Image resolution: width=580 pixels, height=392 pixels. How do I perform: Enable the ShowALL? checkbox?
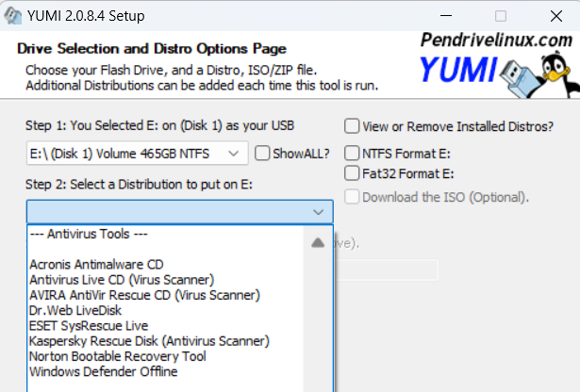pyautogui.click(x=263, y=153)
